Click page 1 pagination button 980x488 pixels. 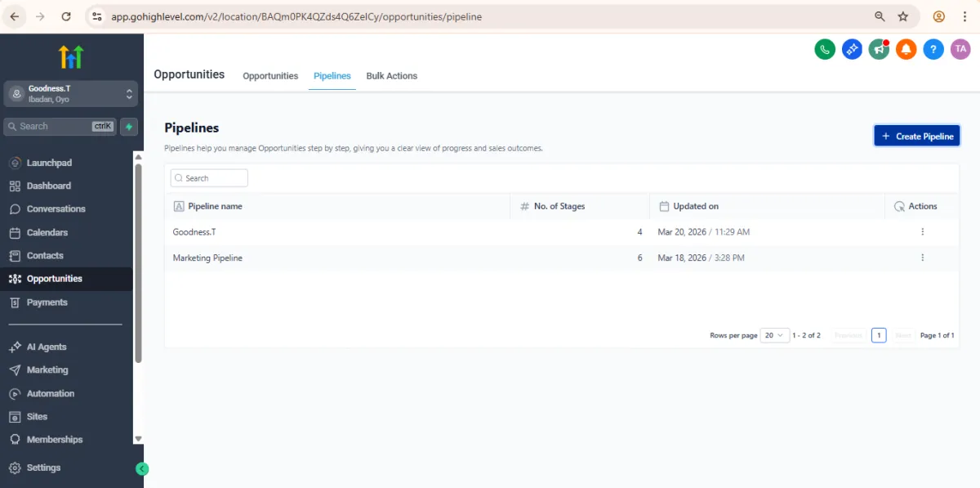879,335
